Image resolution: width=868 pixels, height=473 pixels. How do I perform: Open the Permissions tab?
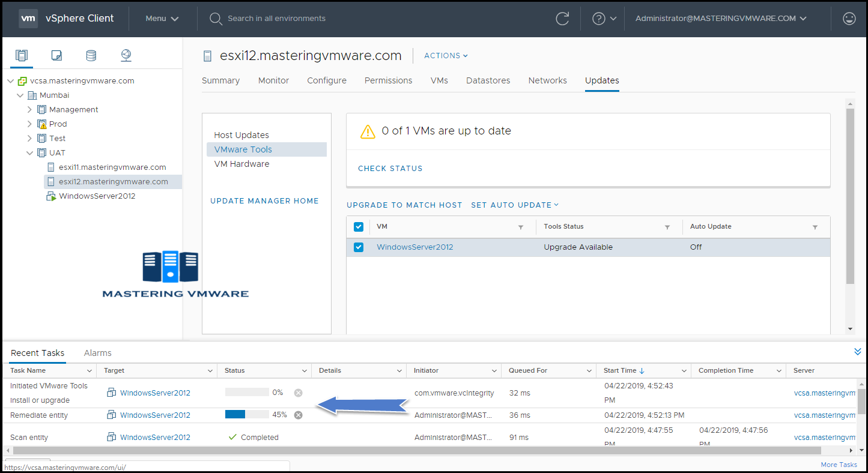[388, 80]
